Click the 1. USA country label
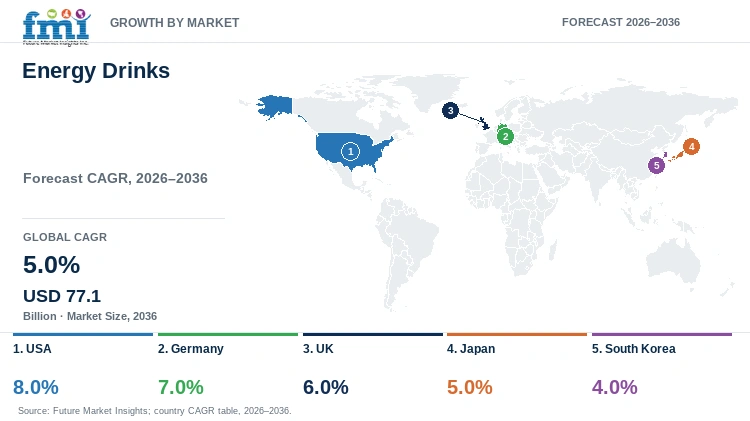This screenshot has width=750, height=421. (x=32, y=349)
